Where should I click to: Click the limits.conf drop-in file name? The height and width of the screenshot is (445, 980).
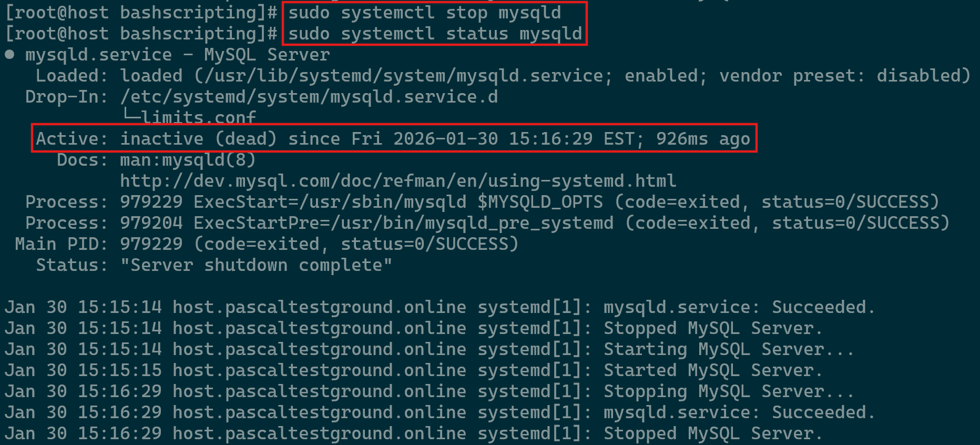(198, 117)
